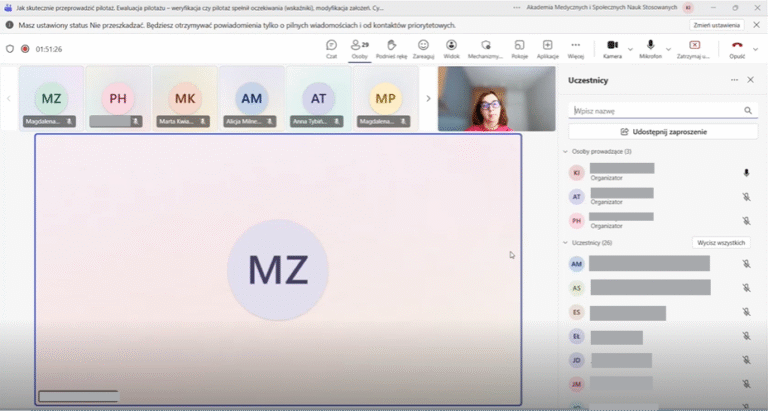Click the Zatrzymaj stop sharing icon
The height and width of the screenshot is (411, 768).
coord(694,46)
